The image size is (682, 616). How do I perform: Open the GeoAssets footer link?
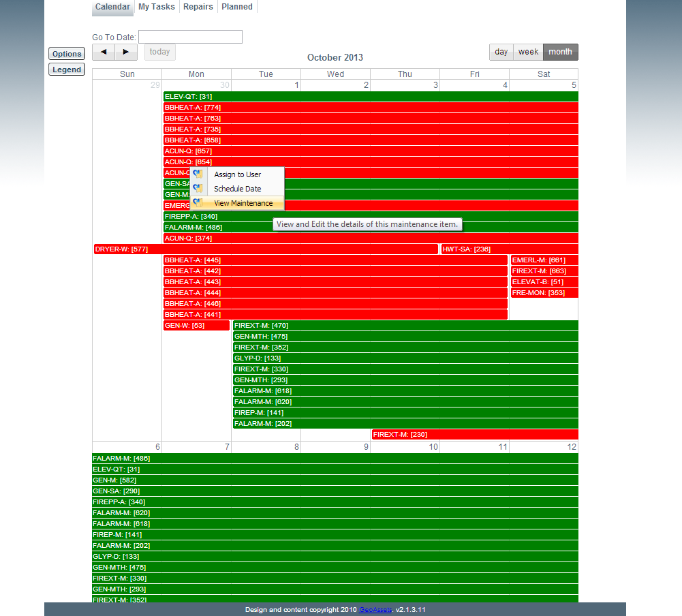(x=375, y=609)
